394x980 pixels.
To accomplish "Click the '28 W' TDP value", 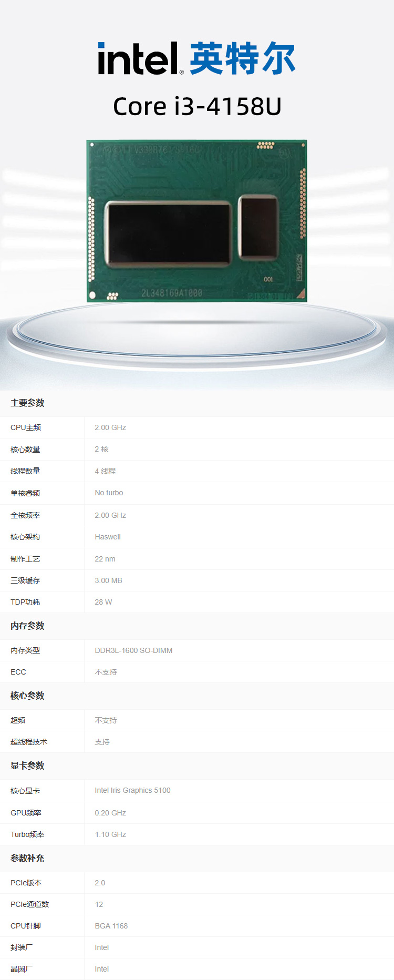I will click(x=103, y=602).
